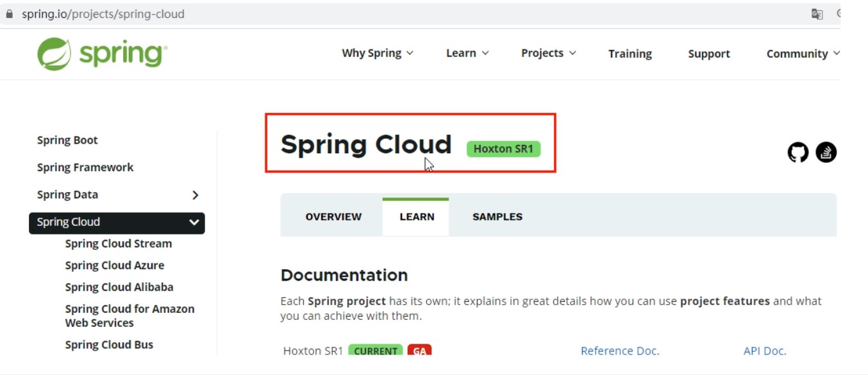Viewport: 868px width, 375px height.
Task: Click the padlock icon in address bar
Action: [x=9, y=14]
